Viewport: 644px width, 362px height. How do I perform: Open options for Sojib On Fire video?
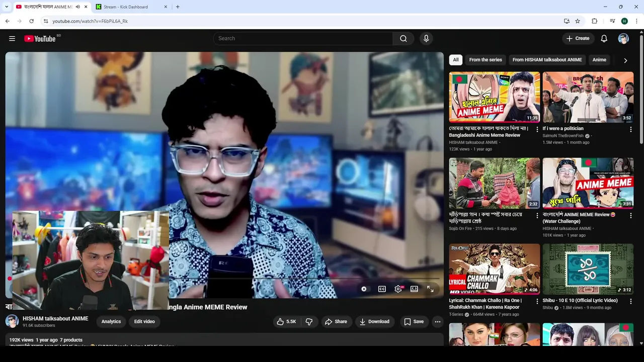click(537, 216)
